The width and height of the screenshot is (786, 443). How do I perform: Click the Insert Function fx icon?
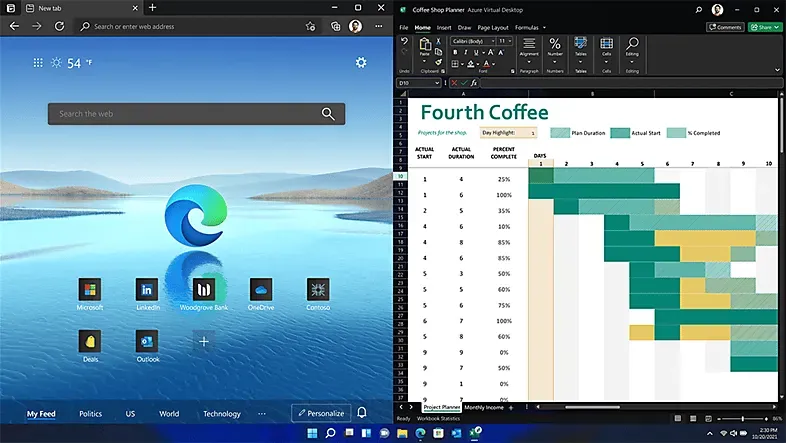click(474, 83)
